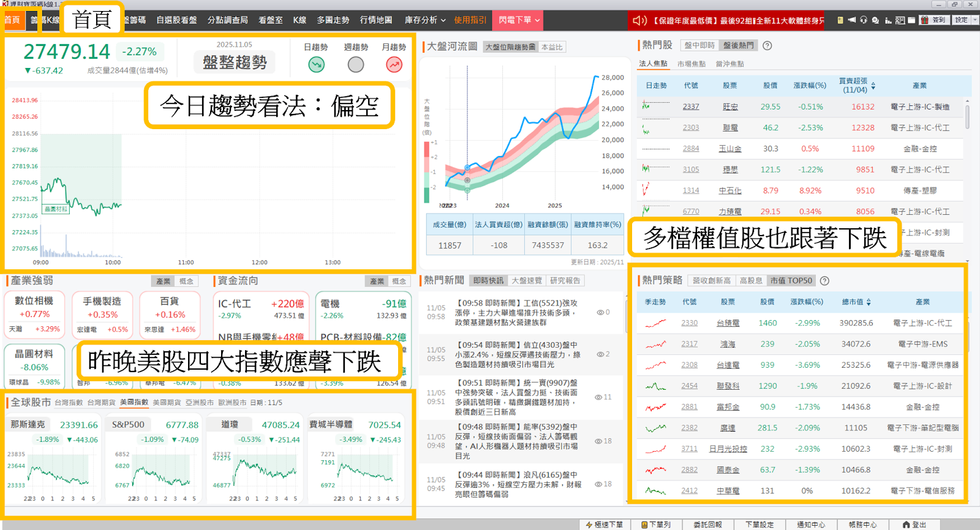The width and height of the screenshot is (980, 530).
Task: Click 委託回報 in the bottom bar
Action: point(707,524)
